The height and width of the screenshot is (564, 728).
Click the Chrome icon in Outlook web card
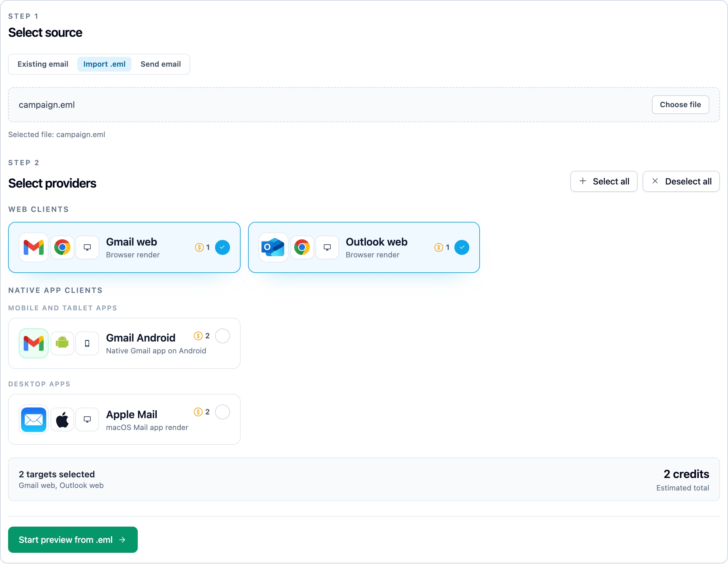tap(302, 247)
